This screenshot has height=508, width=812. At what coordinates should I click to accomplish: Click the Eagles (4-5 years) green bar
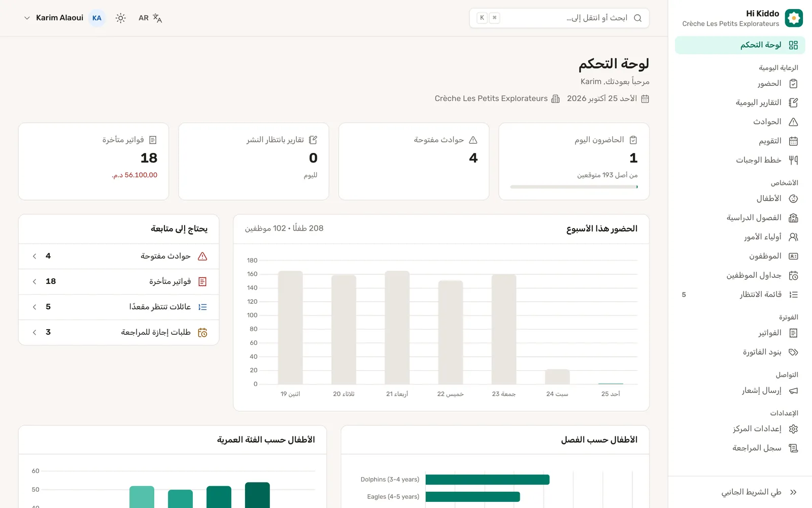coord(473,497)
